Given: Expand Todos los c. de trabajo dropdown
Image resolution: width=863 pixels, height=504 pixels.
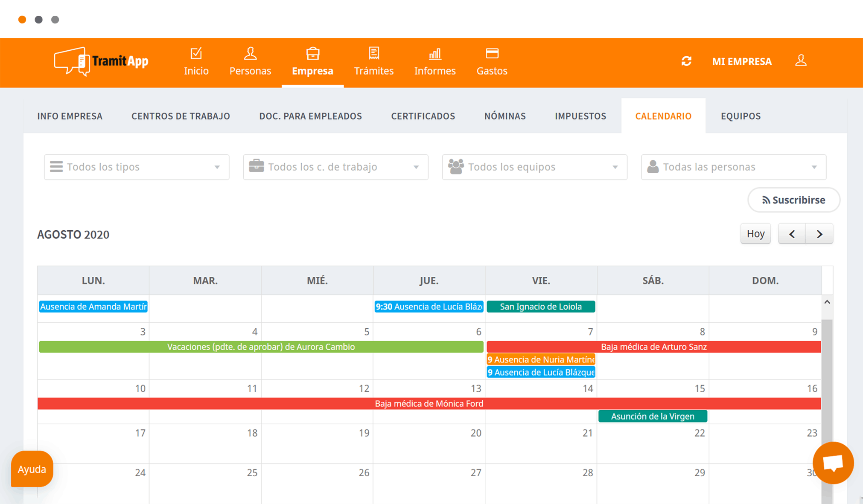Looking at the screenshot, I should [x=335, y=167].
